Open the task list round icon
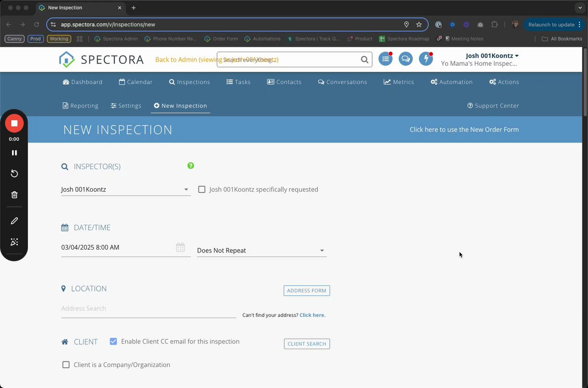The height and width of the screenshot is (388, 588). point(385,59)
